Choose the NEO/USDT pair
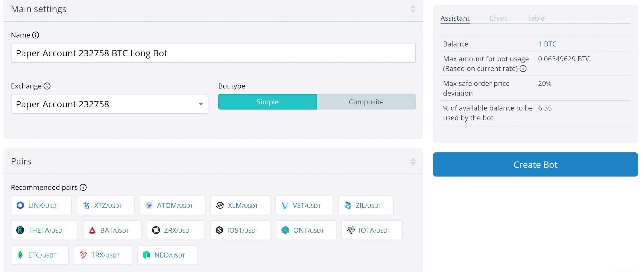Screen dimensions: 644x272 (x=167, y=255)
